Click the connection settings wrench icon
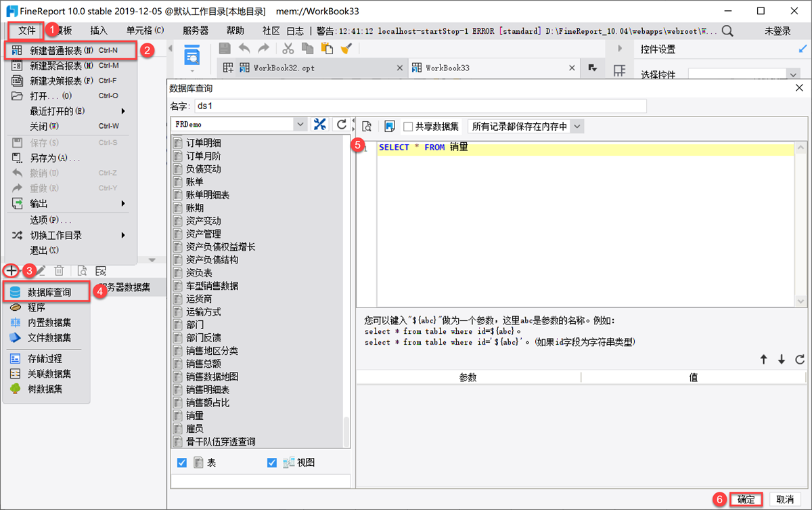812x510 pixels. point(320,125)
